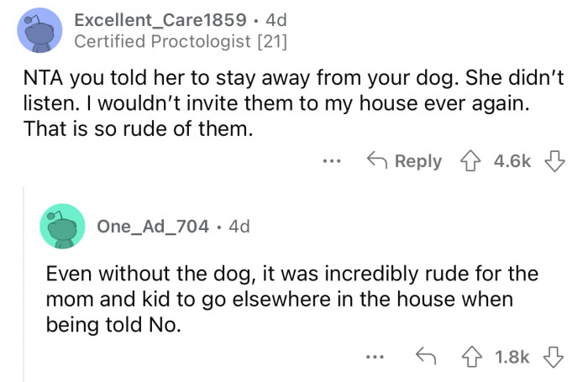Click the 4.6k vote score

click(513, 160)
